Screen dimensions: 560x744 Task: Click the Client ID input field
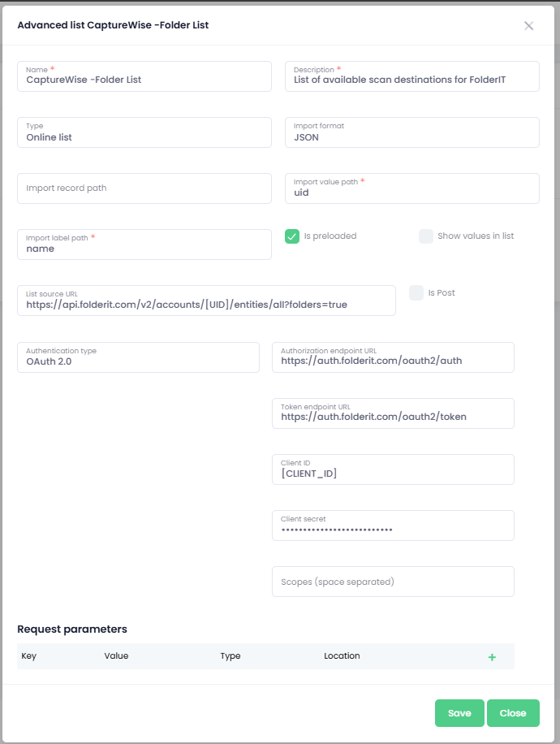coord(393,469)
